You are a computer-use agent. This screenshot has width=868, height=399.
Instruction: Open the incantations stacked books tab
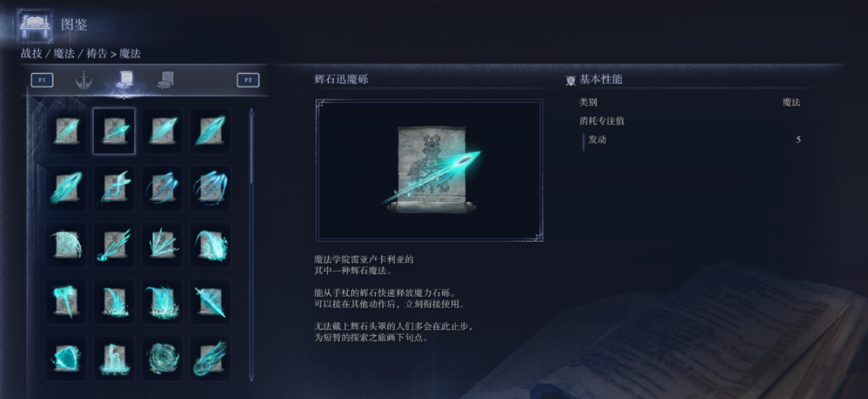(x=165, y=80)
